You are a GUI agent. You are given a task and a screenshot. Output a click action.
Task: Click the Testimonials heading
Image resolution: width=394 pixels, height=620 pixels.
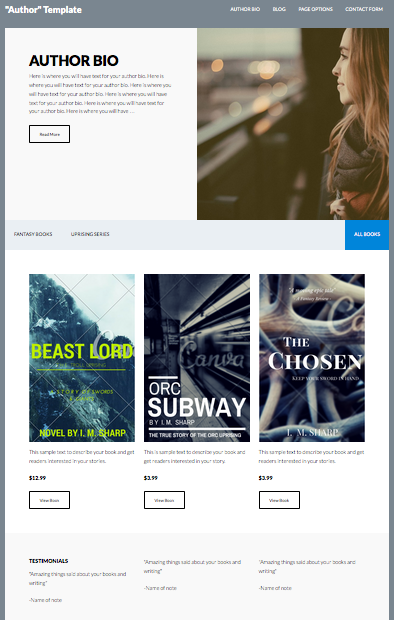(x=48, y=561)
